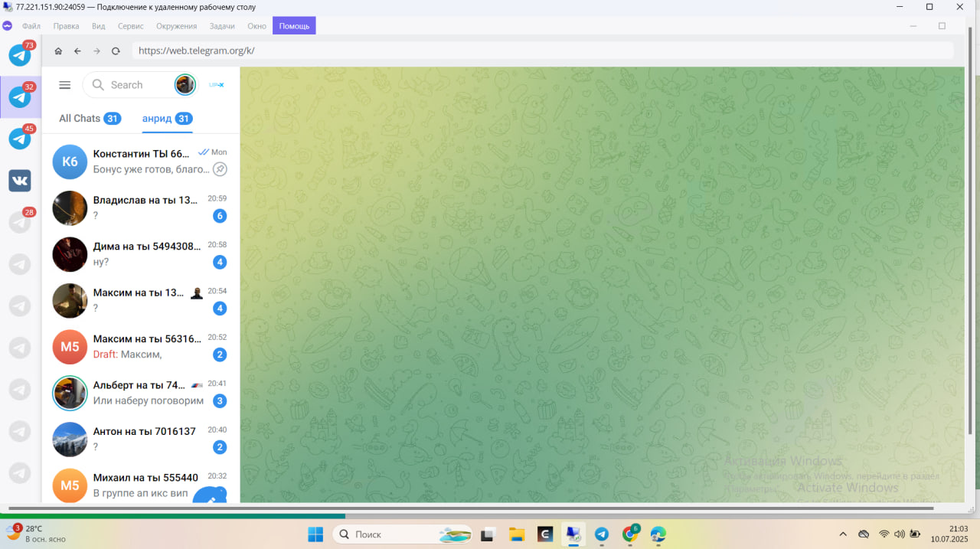Open the Файл menu
Image resolution: width=980 pixels, height=549 pixels.
pos(31,26)
